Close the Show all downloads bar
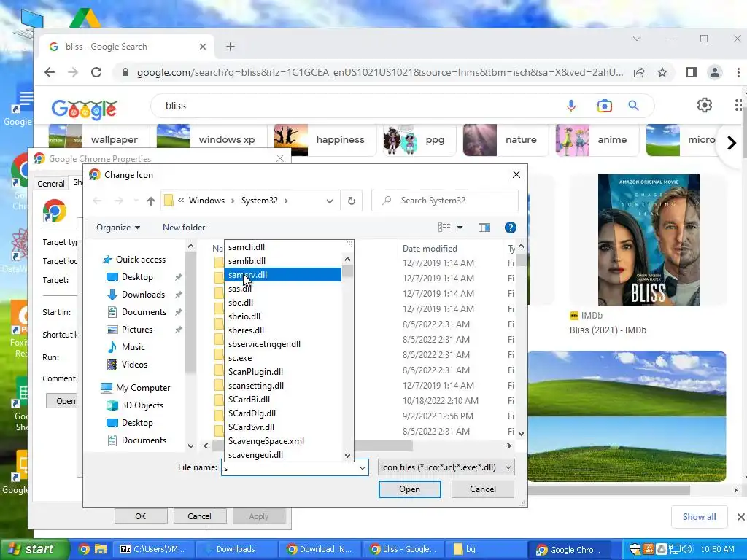 pos(741,517)
